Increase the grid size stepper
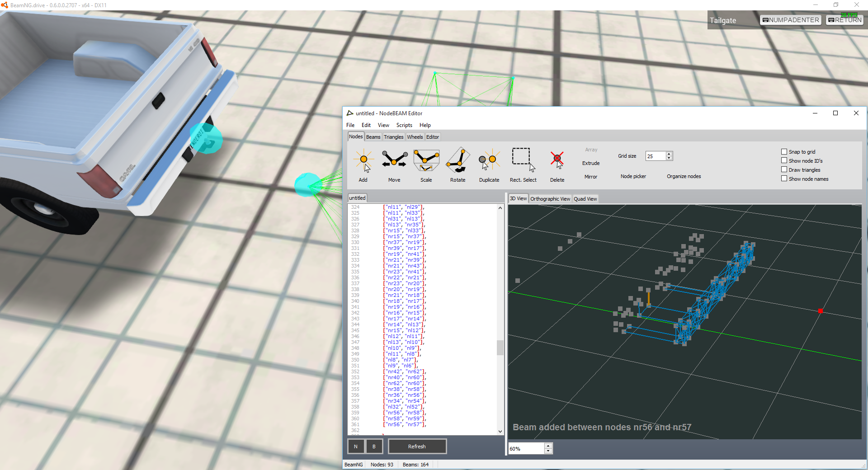 pyautogui.click(x=670, y=154)
